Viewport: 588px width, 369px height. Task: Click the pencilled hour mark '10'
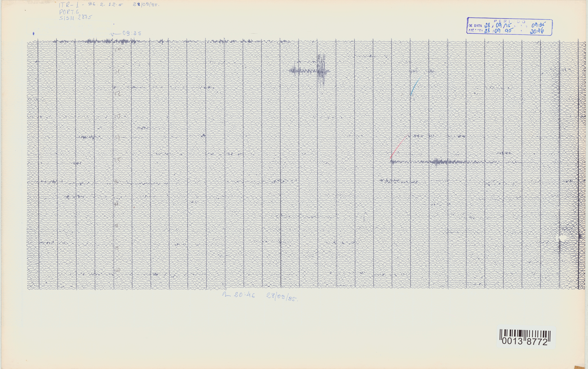(x=118, y=50)
